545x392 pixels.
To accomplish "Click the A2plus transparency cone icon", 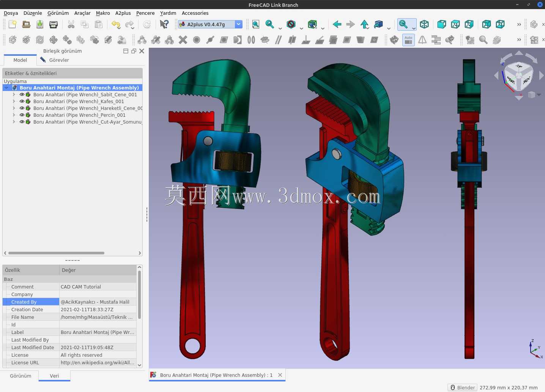I will click(x=422, y=40).
